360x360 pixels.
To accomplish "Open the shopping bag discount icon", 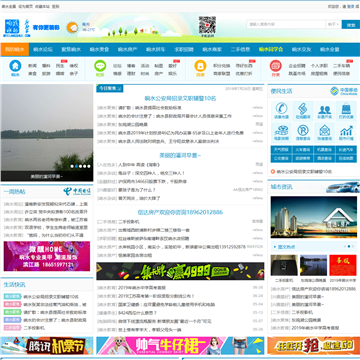I will click(346, 109).
